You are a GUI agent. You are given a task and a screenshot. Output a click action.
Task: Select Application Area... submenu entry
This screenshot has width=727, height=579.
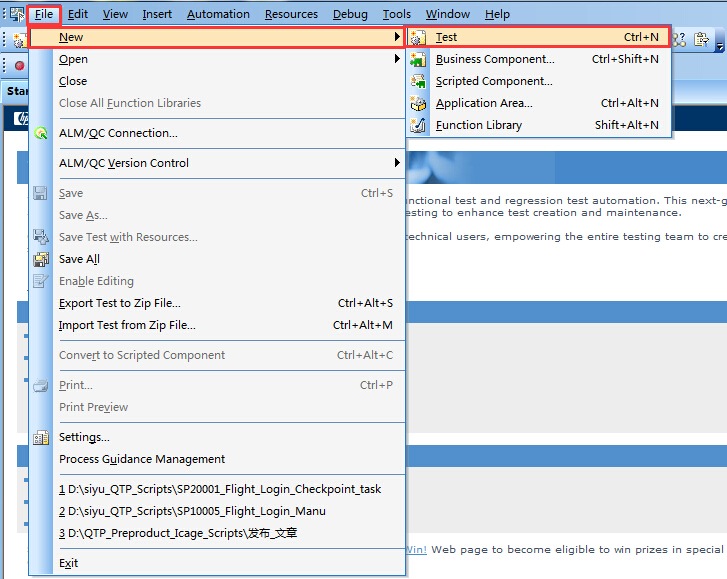click(x=539, y=103)
